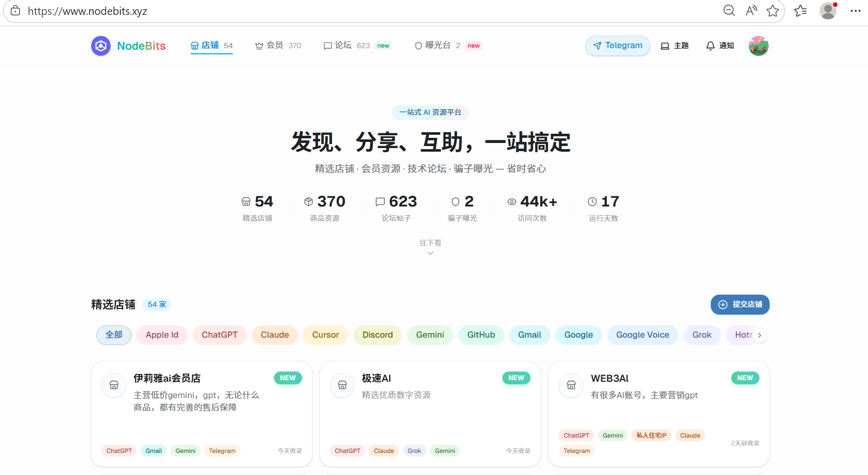This screenshot has height=475, width=868.
Task: Open browser settings and more menu
Action: pyautogui.click(x=856, y=11)
